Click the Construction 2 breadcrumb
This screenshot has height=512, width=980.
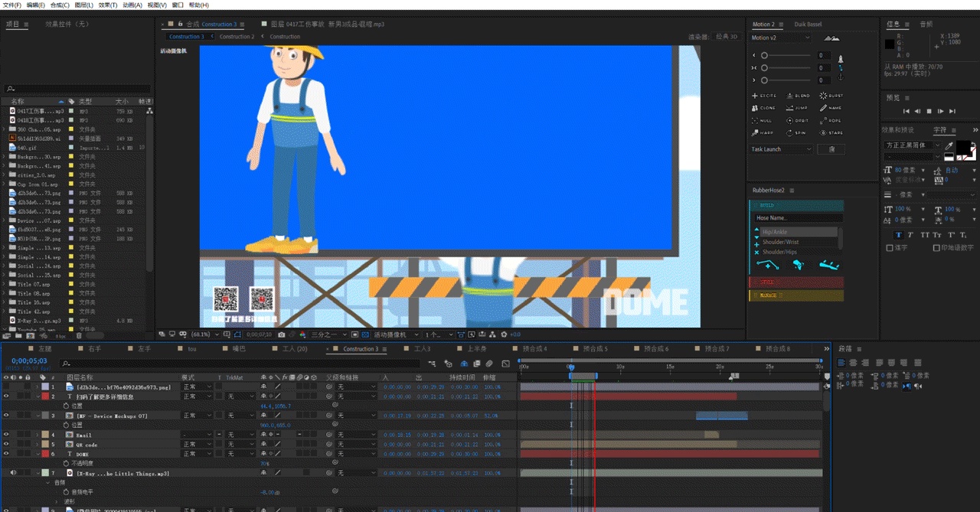click(236, 36)
